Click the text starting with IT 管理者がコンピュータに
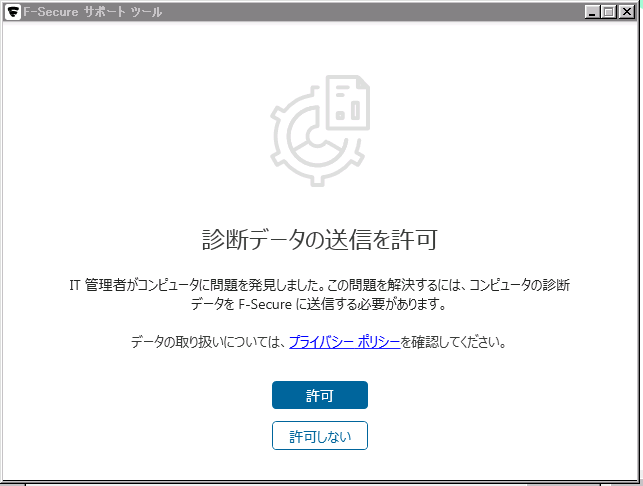The width and height of the screenshot is (643, 486). pos(319,294)
